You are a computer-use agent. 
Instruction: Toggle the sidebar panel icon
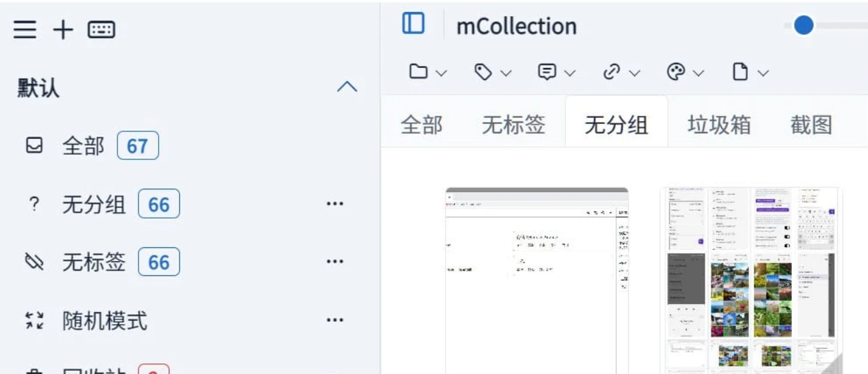(413, 23)
